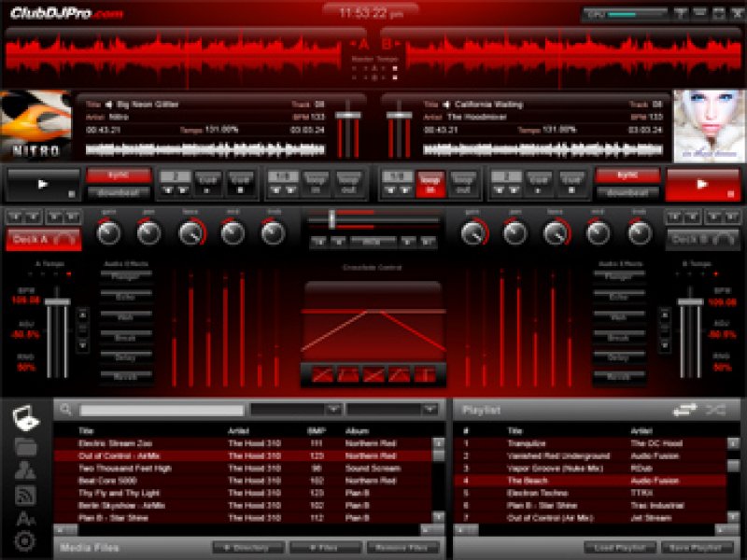
Task: Click the speaker icon beside California Waiting title
Action: click(446, 105)
